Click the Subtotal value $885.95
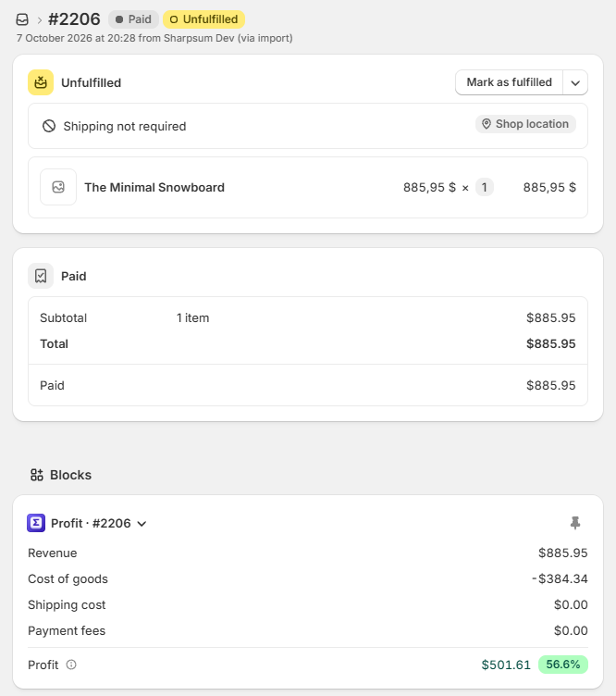This screenshot has width=616, height=696. 551,317
